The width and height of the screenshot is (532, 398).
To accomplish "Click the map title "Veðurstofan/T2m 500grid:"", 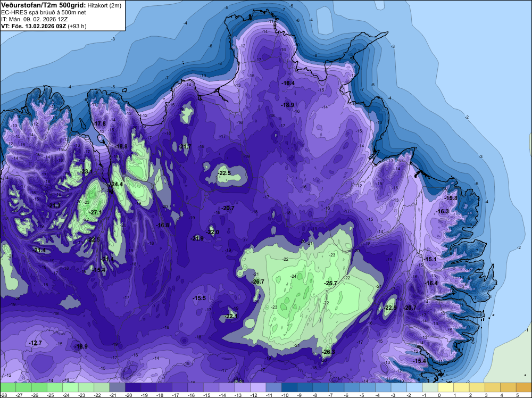I will pyautogui.click(x=44, y=5).
